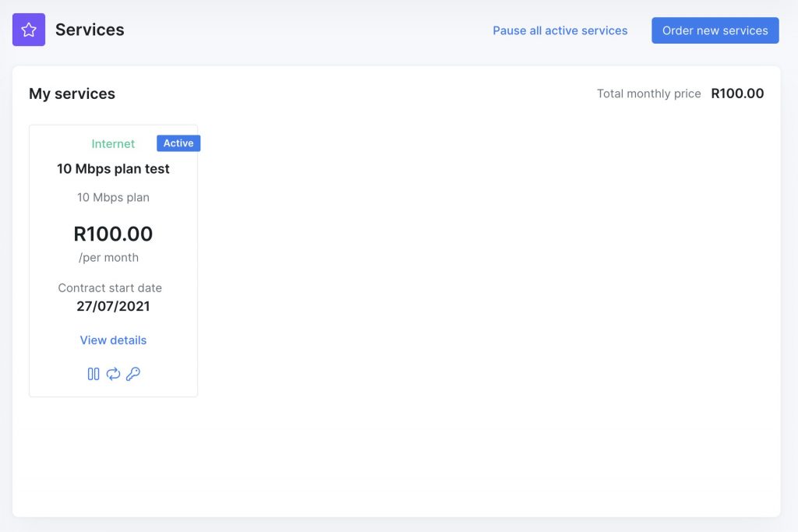This screenshot has height=532, width=798.
Task: Select the "10 Mbps plan test" title
Action: pyautogui.click(x=113, y=169)
